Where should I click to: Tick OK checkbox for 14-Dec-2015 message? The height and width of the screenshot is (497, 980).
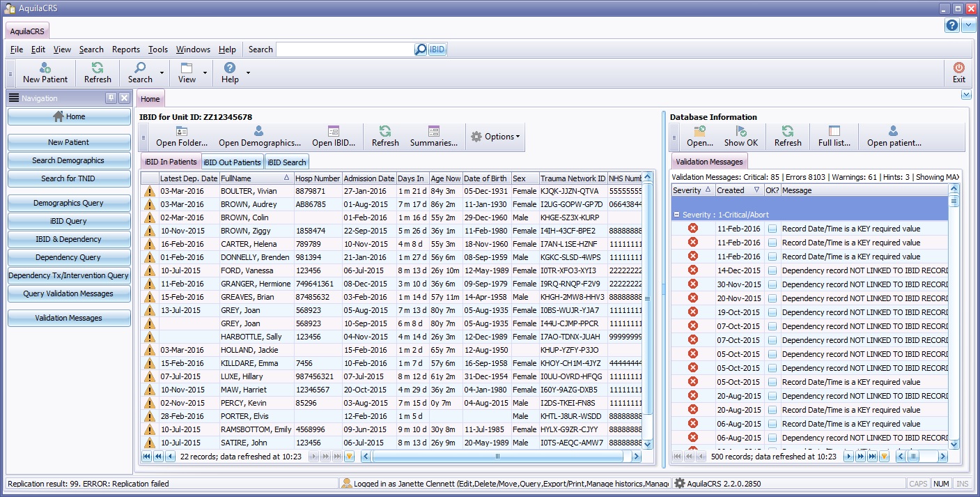click(772, 270)
